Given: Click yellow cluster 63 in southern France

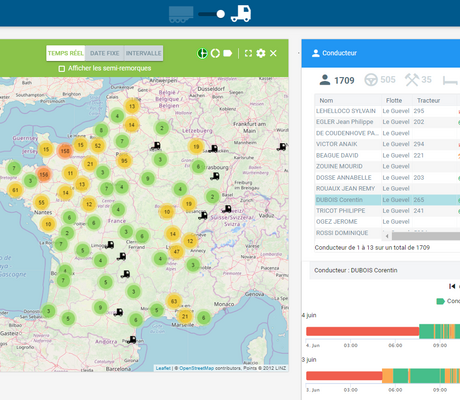Looking at the screenshot, I should coord(174,301).
